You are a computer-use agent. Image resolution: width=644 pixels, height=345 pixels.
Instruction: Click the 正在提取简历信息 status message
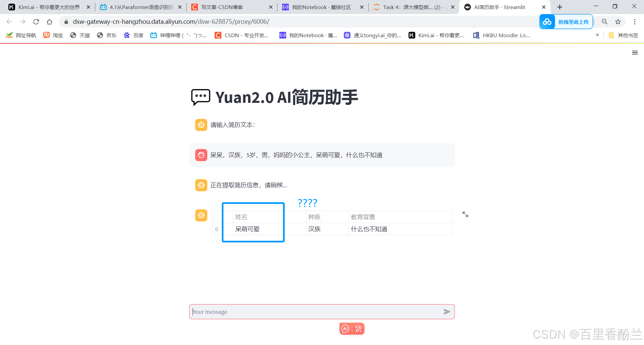tap(249, 185)
